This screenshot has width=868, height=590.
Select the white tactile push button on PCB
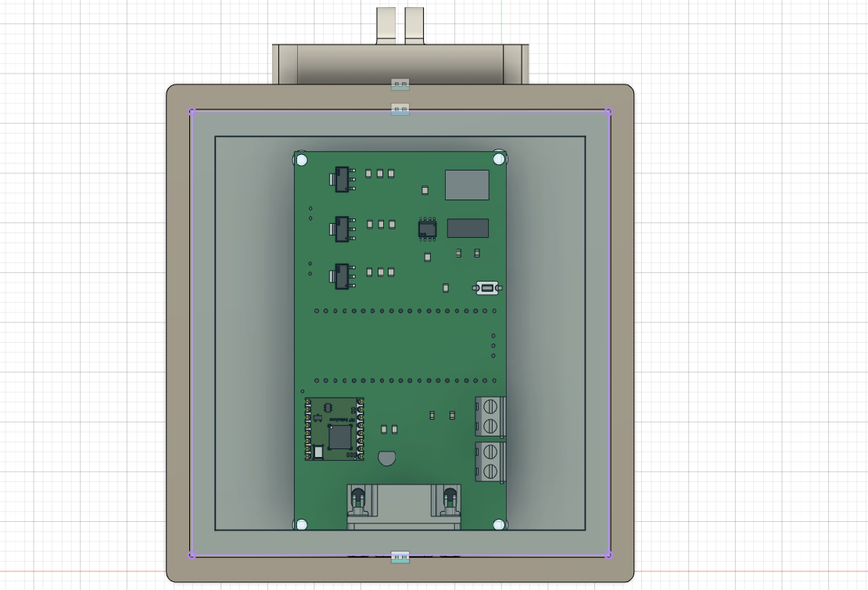tap(487, 289)
